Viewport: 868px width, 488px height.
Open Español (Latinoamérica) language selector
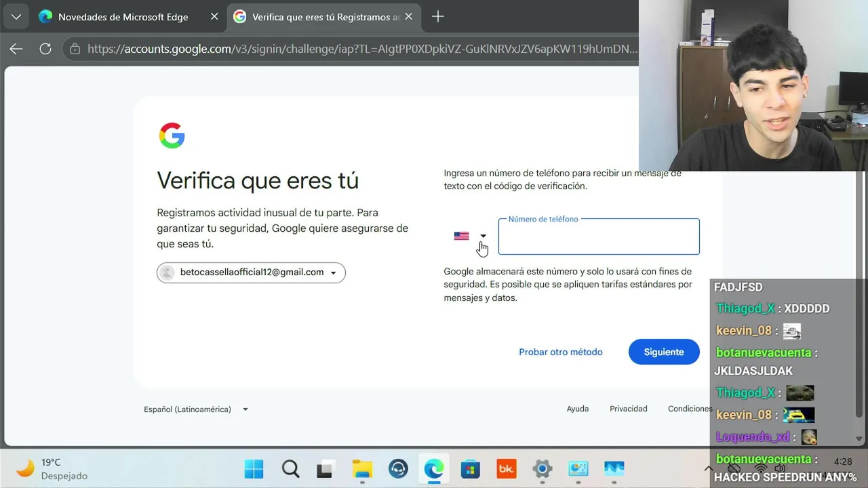[x=196, y=409]
